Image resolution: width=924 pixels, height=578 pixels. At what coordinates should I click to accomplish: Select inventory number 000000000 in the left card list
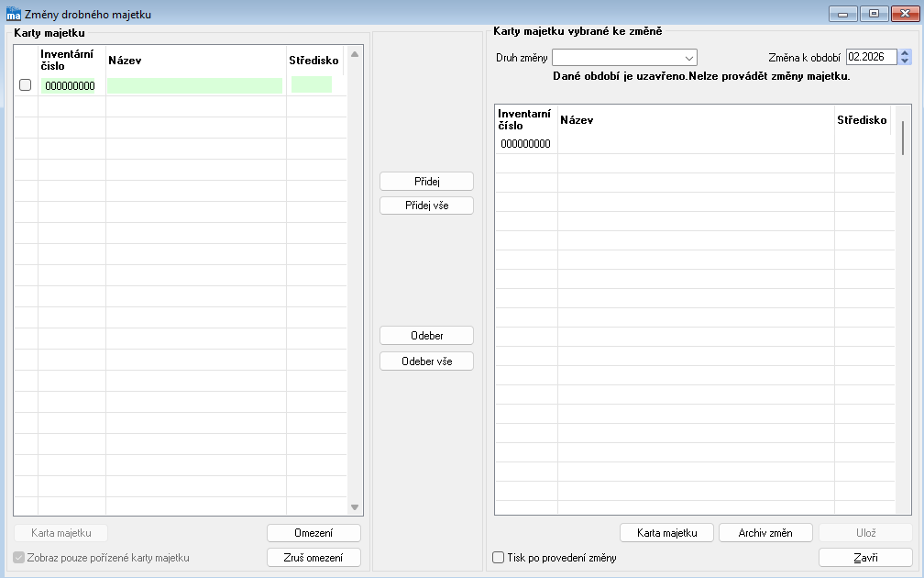(70, 86)
